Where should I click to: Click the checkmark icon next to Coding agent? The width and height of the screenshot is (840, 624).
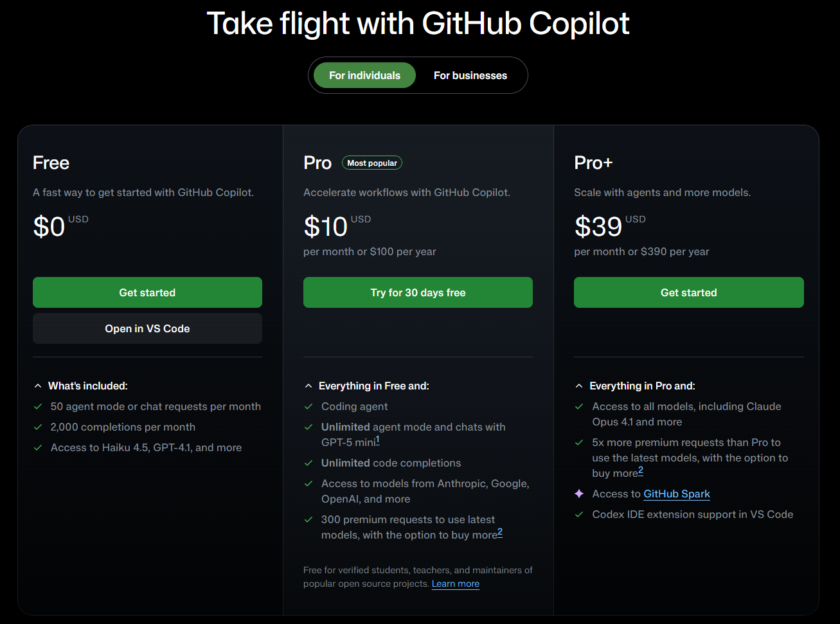click(308, 406)
